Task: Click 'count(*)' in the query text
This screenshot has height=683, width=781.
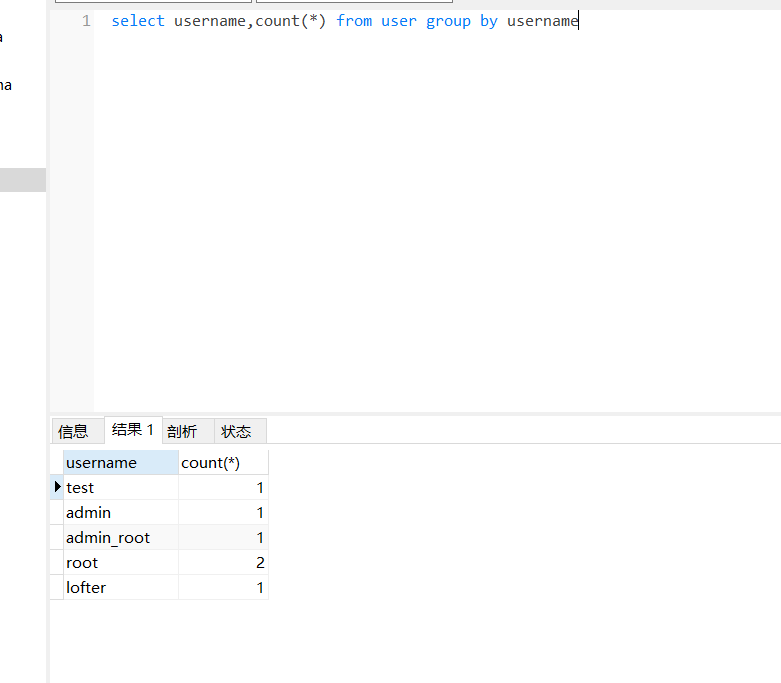Action: click(290, 21)
